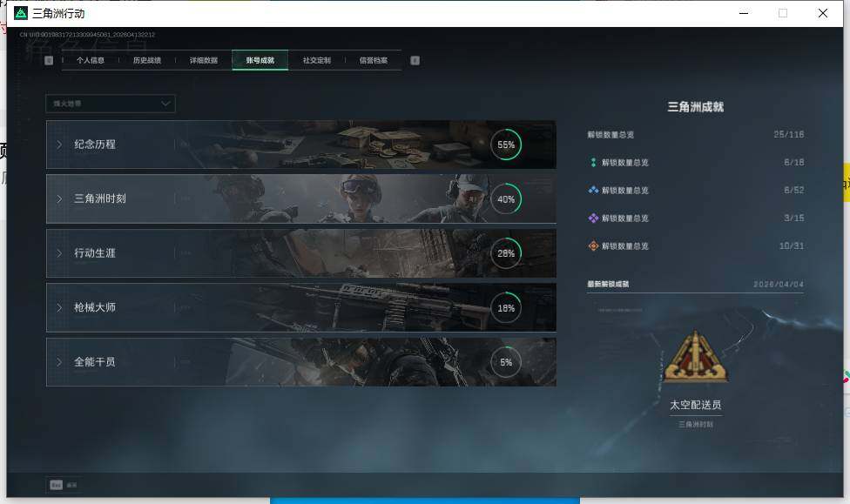Click the 纪念历程 category title

[95, 144]
